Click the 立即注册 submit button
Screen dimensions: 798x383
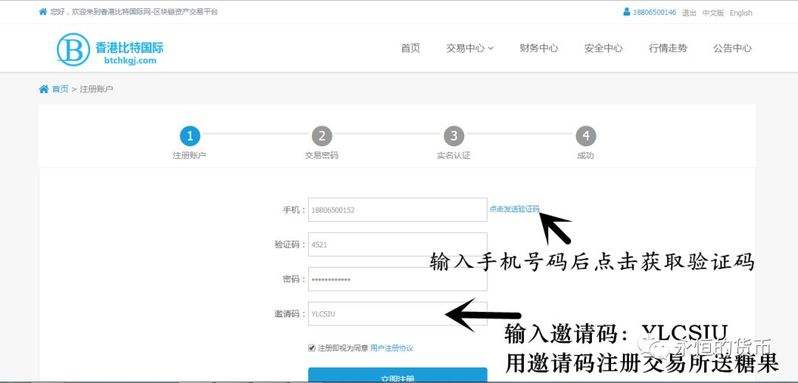(397, 375)
